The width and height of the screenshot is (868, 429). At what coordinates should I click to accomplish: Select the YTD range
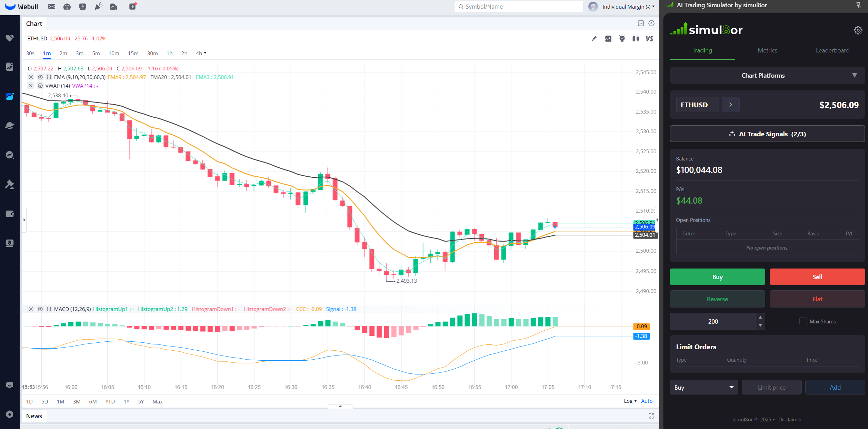[110, 401]
